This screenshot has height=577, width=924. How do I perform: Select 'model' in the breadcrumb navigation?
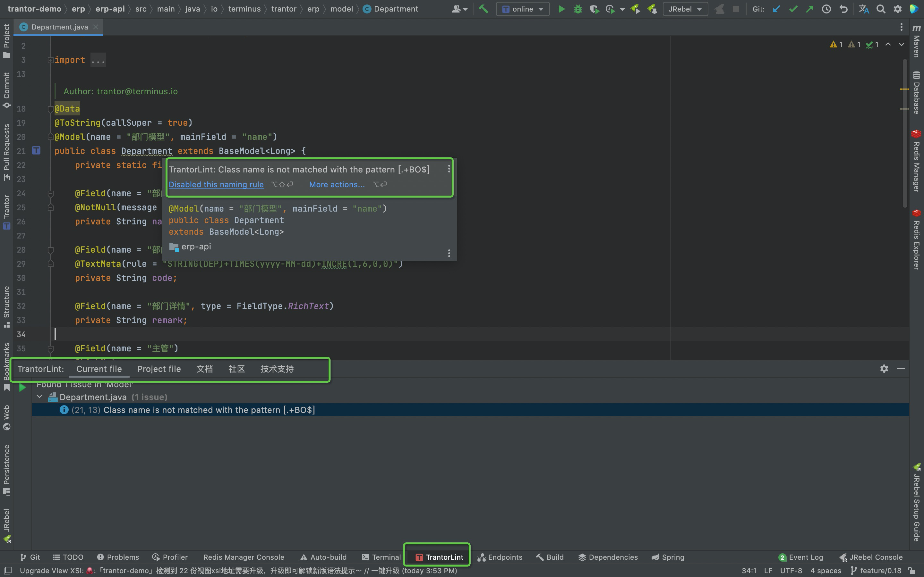(x=341, y=9)
